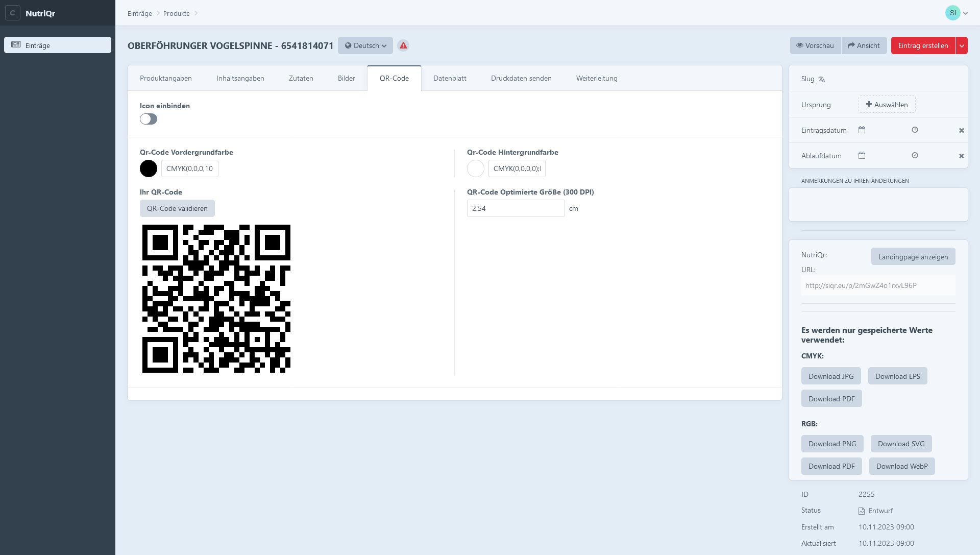The image size is (980, 555).
Task: Open the Ablaufdatum calendar picker
Action: [x=862, y=156]
